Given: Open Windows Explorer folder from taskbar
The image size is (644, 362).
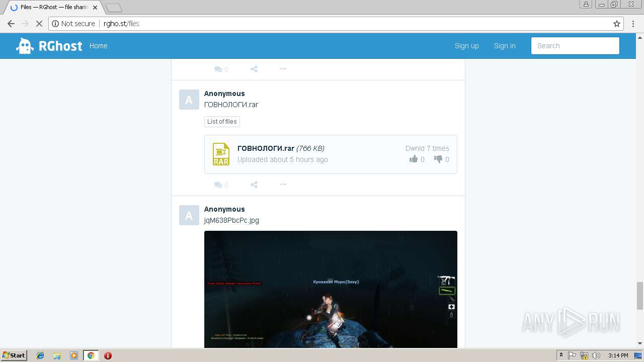Looking at the screenshot, I should pyautogui.click(x=57, y=355).
